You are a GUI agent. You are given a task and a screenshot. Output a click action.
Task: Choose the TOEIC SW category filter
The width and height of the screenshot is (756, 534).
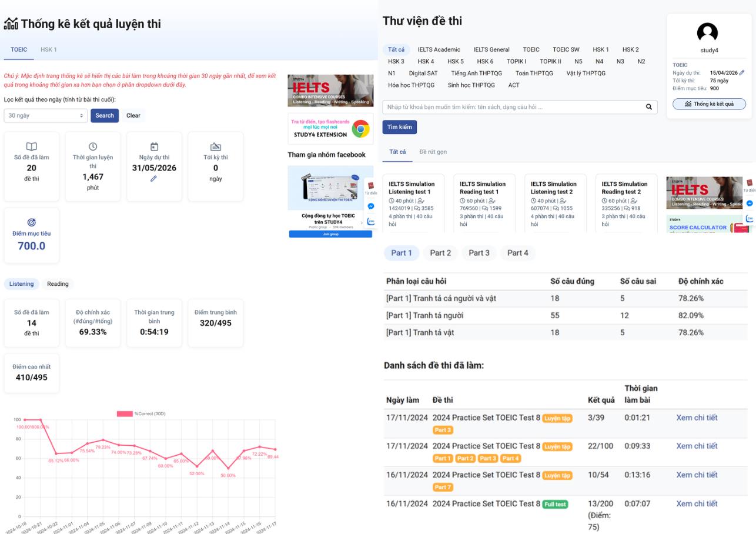(566, 49)
